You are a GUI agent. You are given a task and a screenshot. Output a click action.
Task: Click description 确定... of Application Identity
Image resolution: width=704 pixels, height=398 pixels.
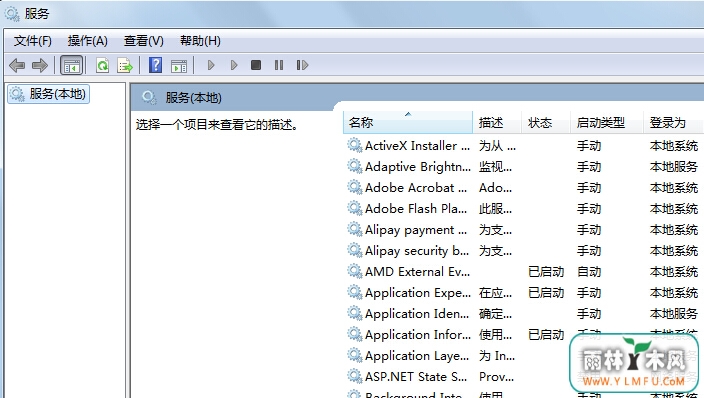(x=495, y=314)
